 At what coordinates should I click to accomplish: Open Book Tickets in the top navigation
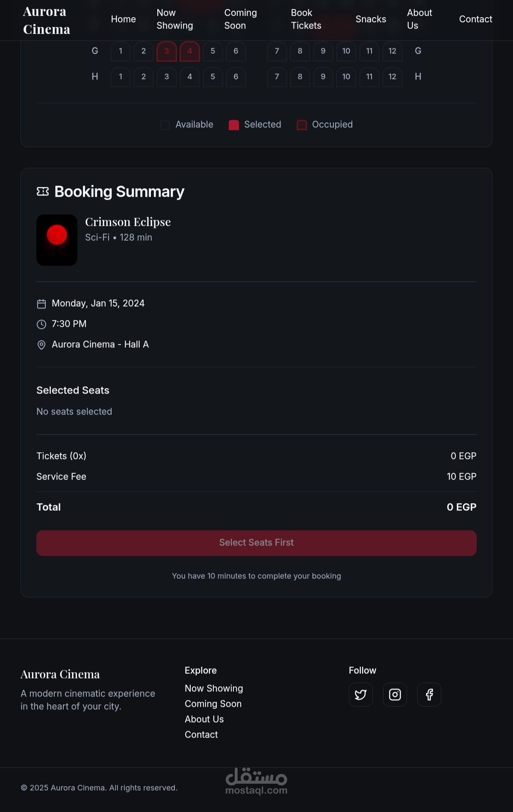pyautogui.click(x=306, y=19)
